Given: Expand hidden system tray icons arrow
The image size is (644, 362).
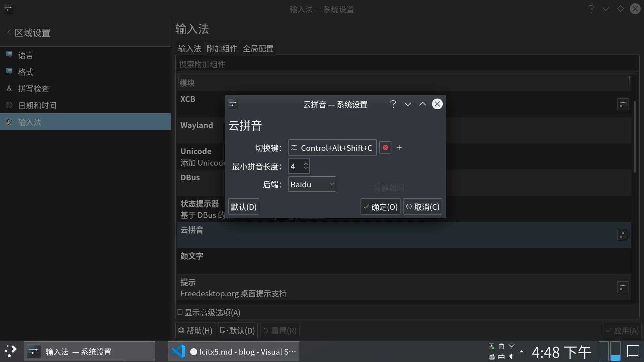Looking at the screenshot, I should 522,351.
